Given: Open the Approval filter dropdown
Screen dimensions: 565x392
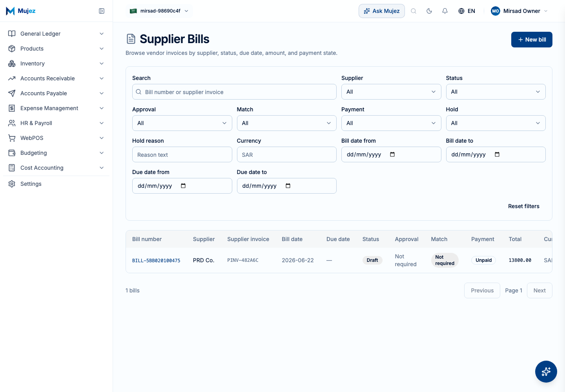Looking at the screenshot, I should click(182, 123).
